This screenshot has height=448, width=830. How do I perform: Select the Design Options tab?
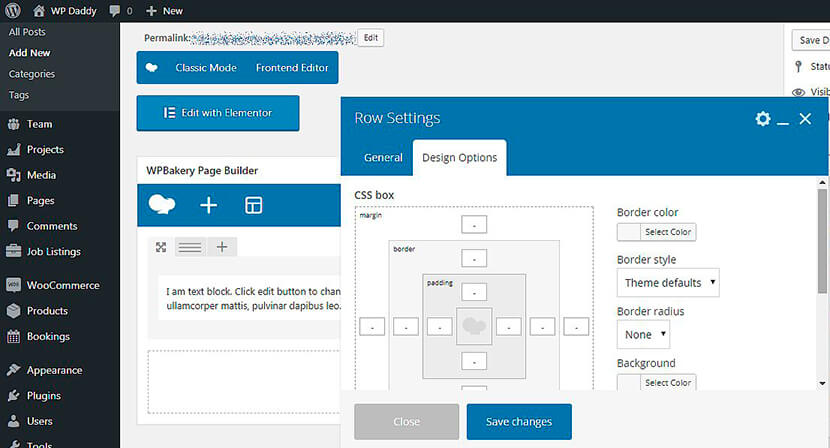[459, 158]
